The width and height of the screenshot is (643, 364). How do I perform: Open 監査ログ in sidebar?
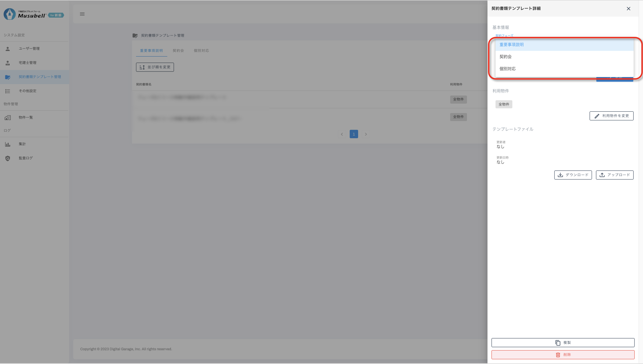26,158
